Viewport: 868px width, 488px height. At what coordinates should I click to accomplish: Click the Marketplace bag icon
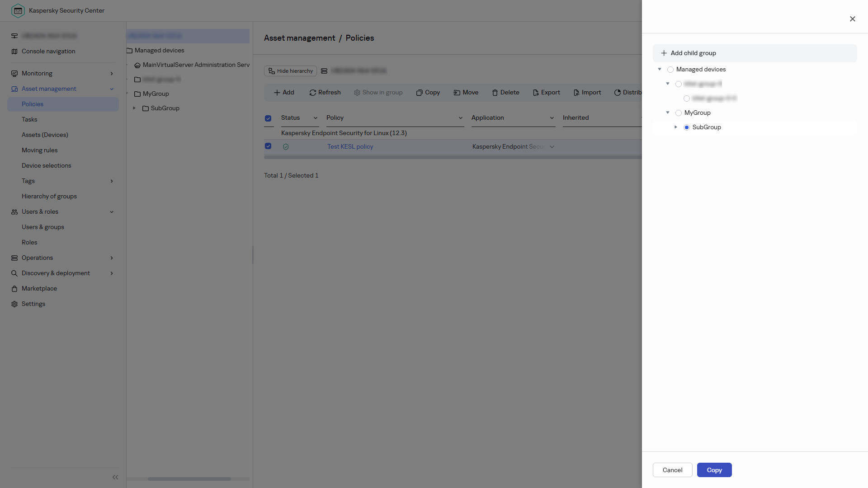tap(14, 289)
